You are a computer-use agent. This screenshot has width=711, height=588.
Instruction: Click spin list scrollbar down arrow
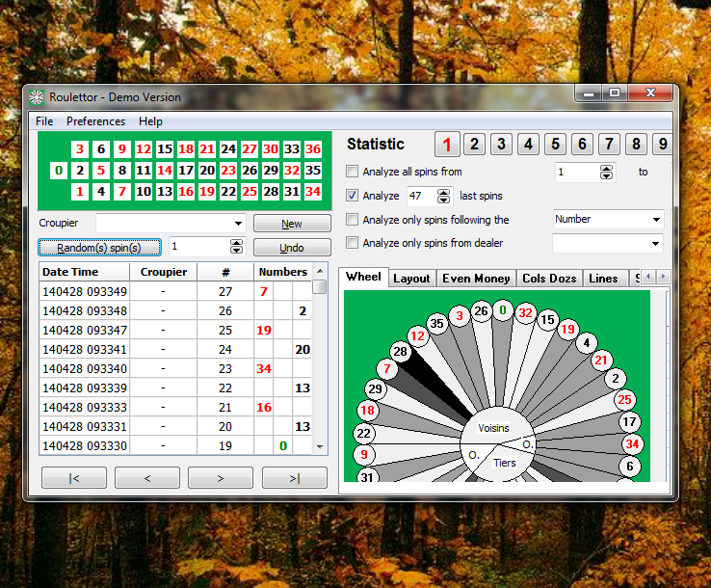pyautogui.click(x=320, y=447)
